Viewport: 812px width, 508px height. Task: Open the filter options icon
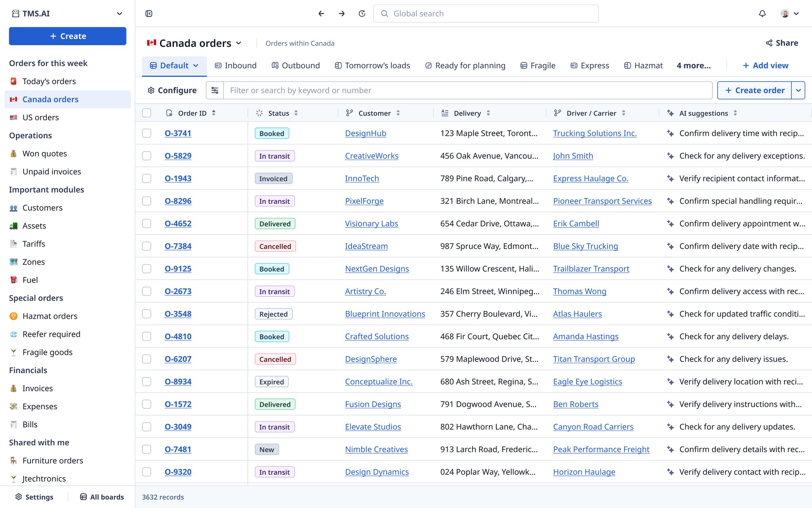[x=215, y=90]
